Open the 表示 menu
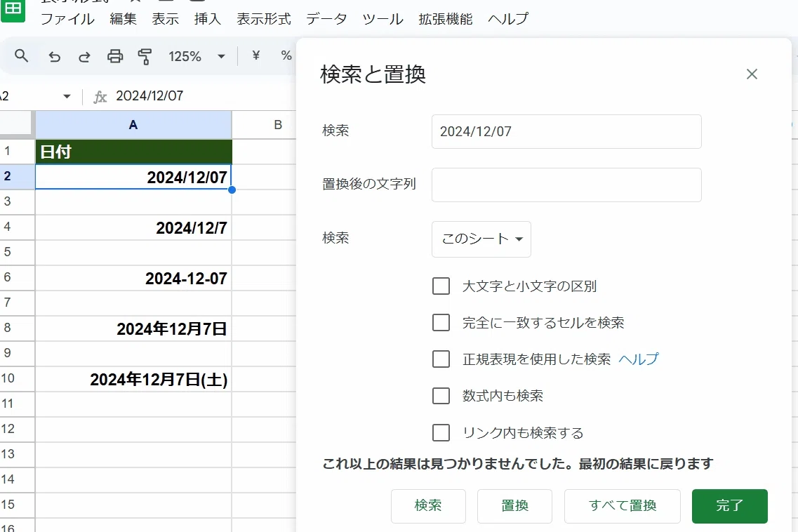The width and height of the screenshot is (798, 532). (166, 19)
